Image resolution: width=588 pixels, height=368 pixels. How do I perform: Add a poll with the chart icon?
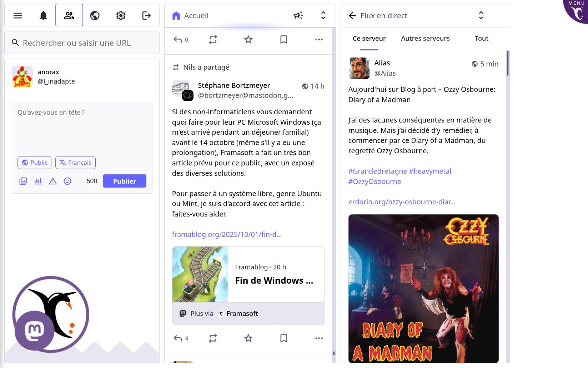tap(38, 181)
